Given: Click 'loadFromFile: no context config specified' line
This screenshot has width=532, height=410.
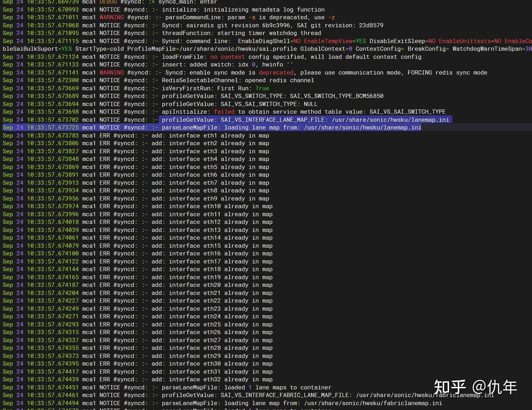Looking at the screenshot, I should point(233,57).
